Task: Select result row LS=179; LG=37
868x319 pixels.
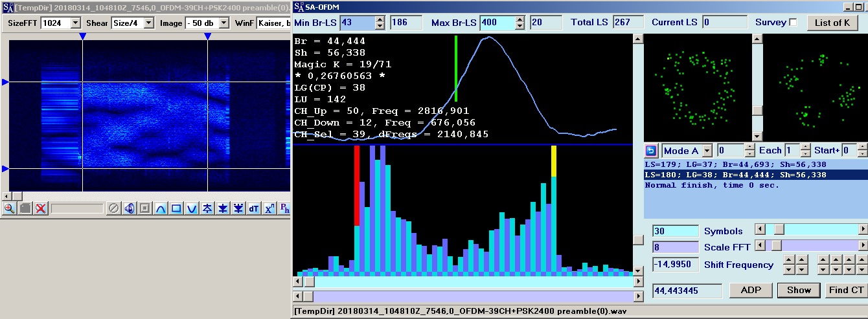Action: [756, 164]
